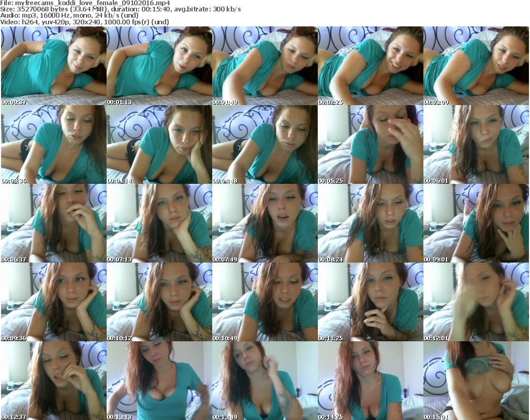Open the frame timestamped 00:04:48
530x420 pixels.
(x=264, y=144)
